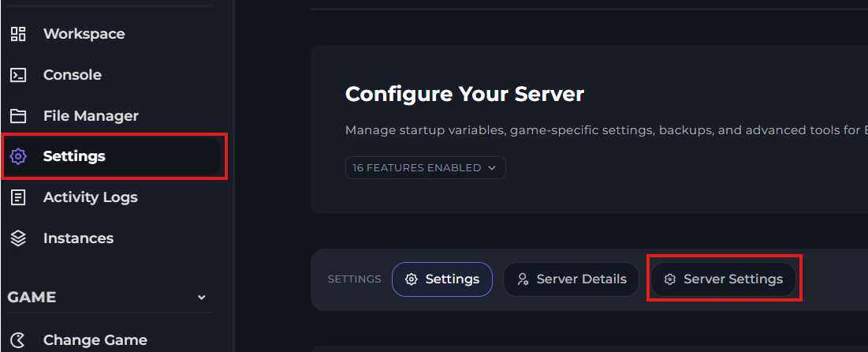Click the gear icon beside Server Settings
Screen dimensions: 868x352
coord(669,279)
